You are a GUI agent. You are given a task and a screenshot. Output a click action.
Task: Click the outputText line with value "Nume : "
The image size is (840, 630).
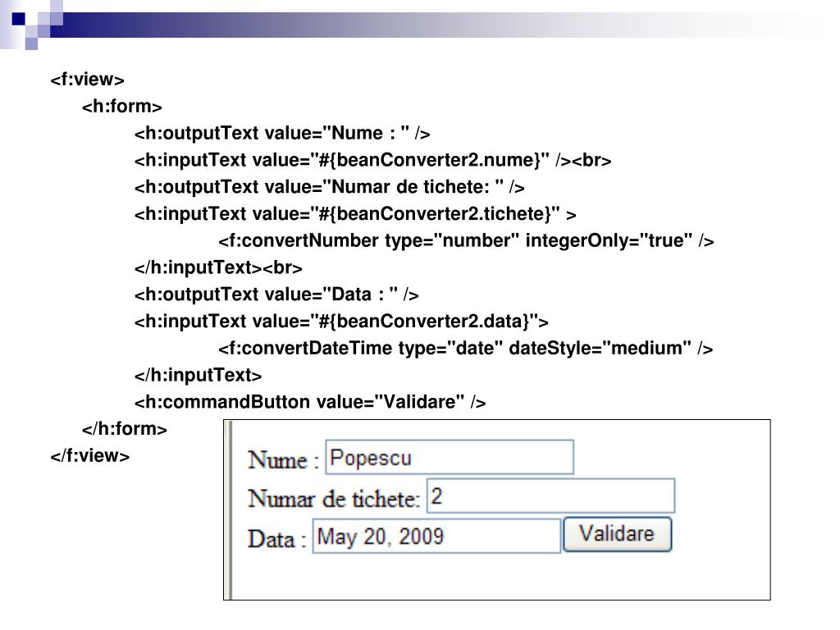[282, 134]
